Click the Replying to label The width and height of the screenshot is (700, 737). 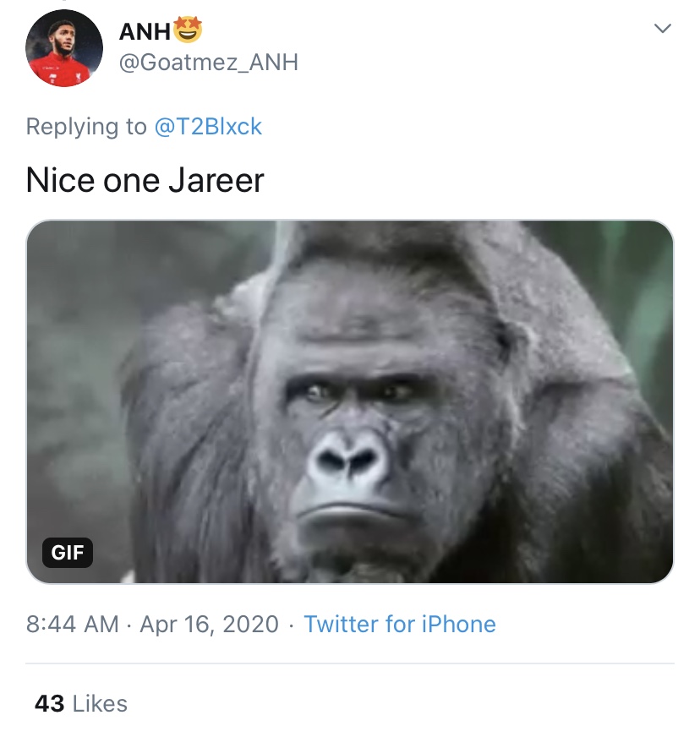click(86, 127)
